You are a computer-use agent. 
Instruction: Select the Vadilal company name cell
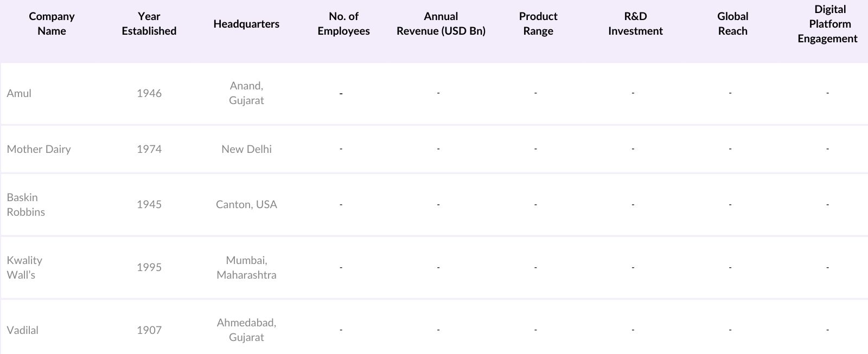(22, 330)
